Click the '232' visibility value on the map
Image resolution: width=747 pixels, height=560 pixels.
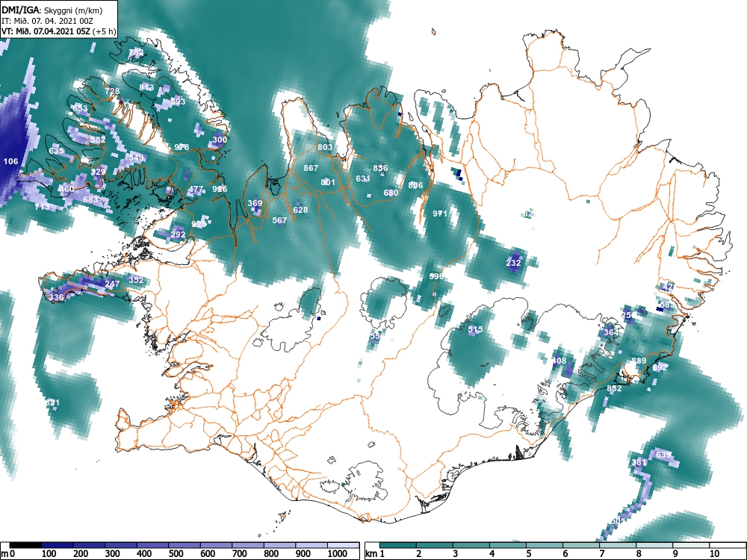(514, 262)
